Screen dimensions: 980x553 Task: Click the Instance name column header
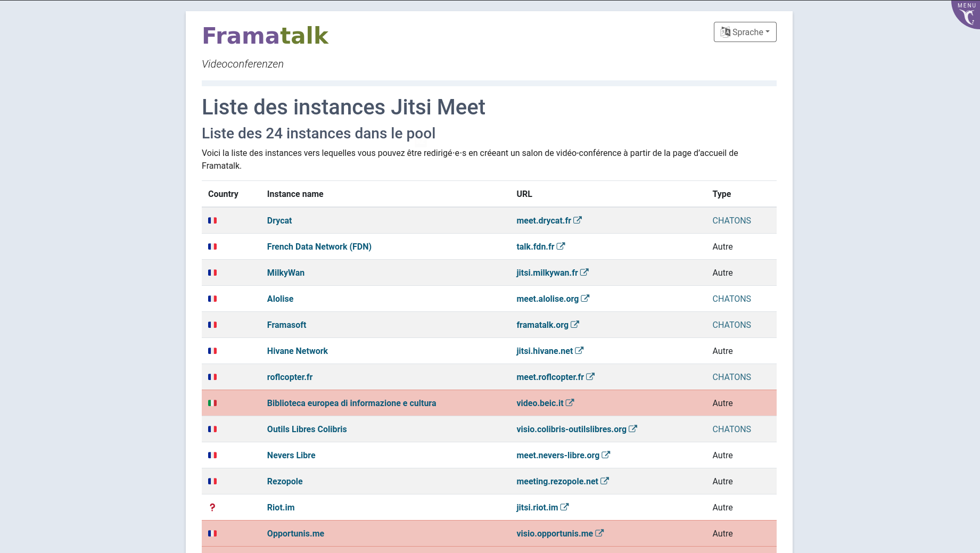click(x=295, y=194)
